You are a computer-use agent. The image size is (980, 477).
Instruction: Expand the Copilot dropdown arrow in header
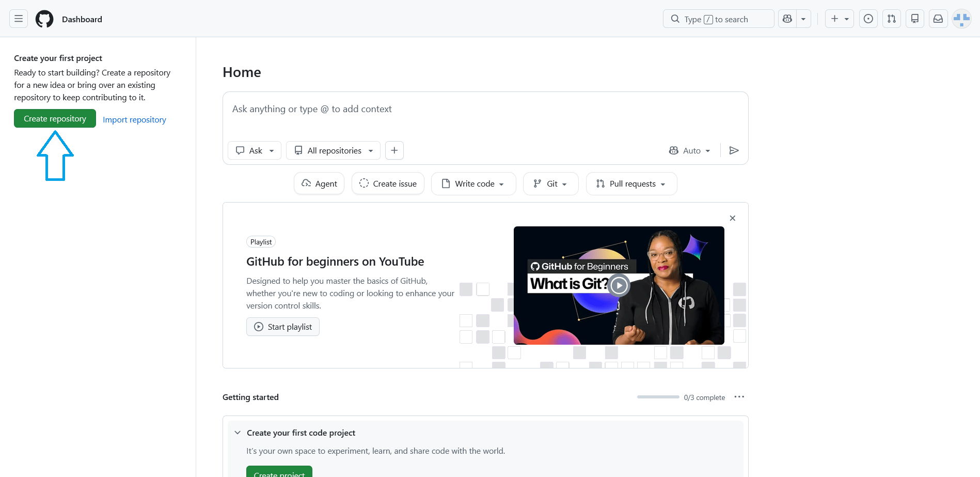coord(803,19)
